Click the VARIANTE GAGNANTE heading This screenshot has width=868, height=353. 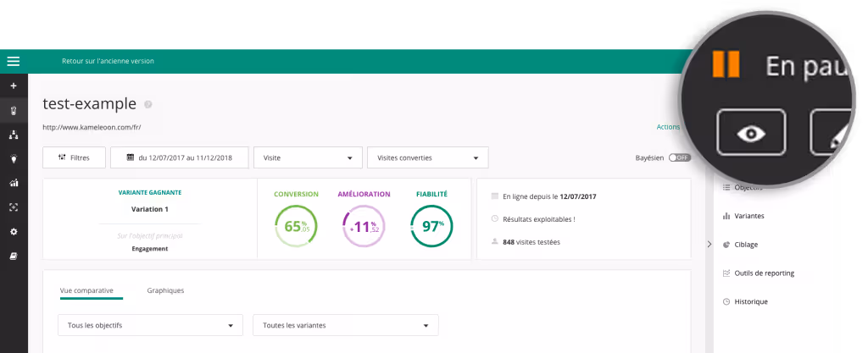point(150,193)
